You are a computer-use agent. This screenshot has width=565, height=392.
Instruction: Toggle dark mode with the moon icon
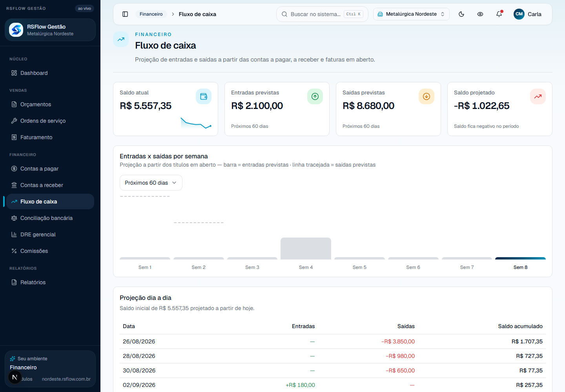pyautogui.click(x=461, y=14)
